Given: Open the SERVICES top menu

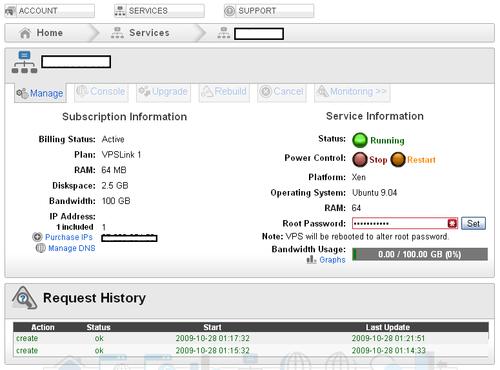Looking at the screenshot, I should pyautogui.click(x=159, y=11).
